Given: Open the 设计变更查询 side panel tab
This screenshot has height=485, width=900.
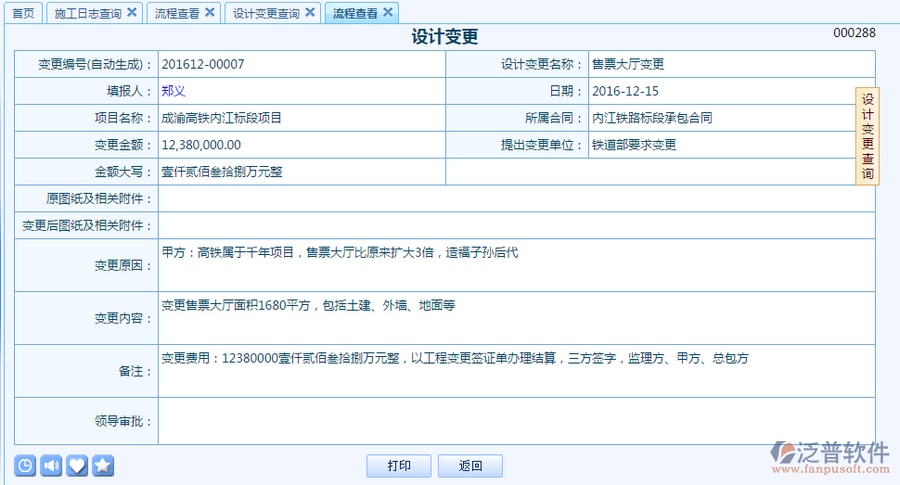Looking at the screenshot, I should (867, 136).
